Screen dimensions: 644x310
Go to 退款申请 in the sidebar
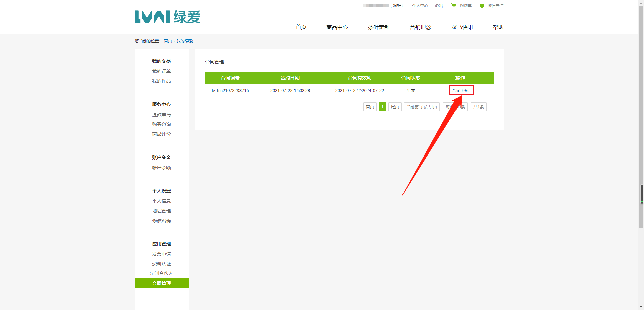click(161, 115)
